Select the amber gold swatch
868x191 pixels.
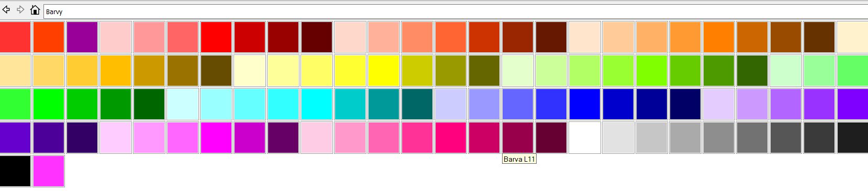pos(116,71)
